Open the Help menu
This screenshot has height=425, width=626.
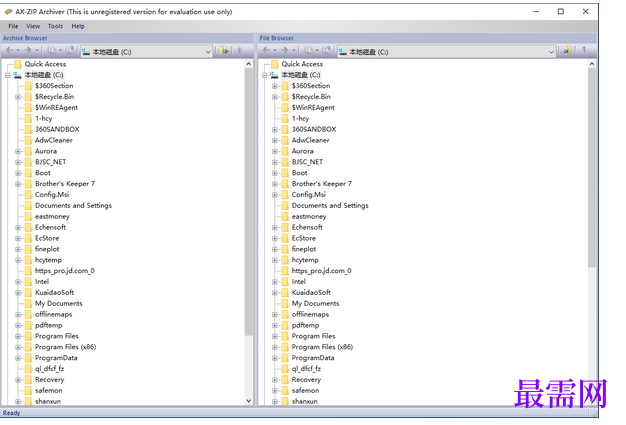point(78,26)
